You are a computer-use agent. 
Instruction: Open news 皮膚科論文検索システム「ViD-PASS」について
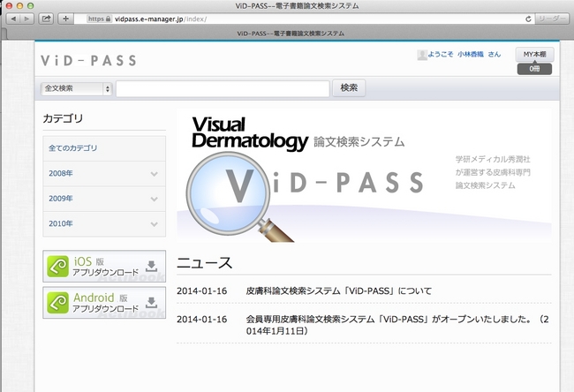click(338, 291)
